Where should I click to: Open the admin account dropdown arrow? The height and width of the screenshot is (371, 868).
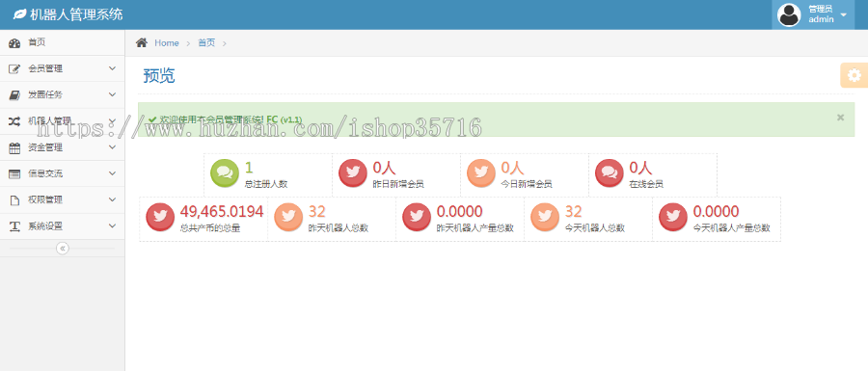[x=844, y=14]
